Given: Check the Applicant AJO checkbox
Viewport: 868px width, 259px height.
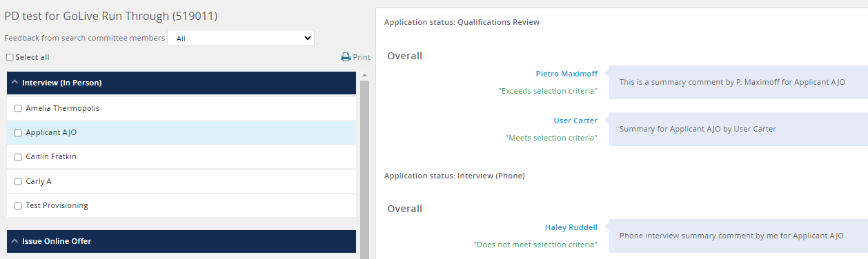Looking at the screenshot, I should [18, 133].
